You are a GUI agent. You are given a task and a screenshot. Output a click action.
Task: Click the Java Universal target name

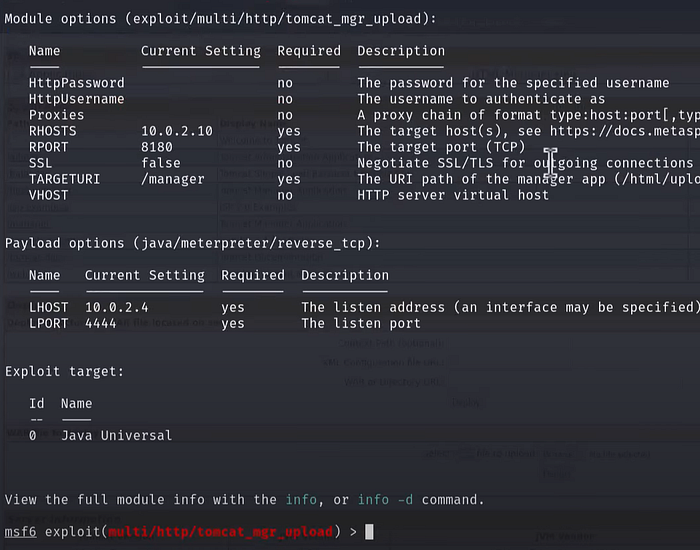(117, 436)
